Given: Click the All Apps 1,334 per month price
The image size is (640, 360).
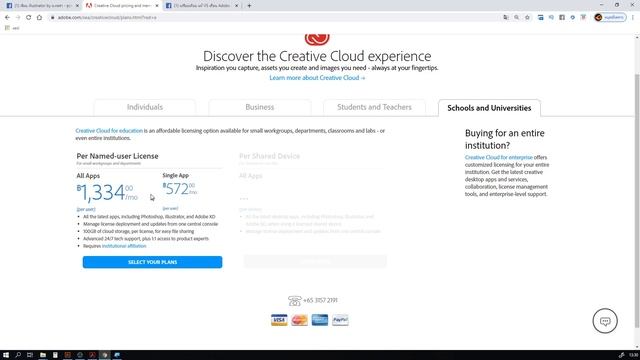Looking at the screenshot, I should (107, 192).
